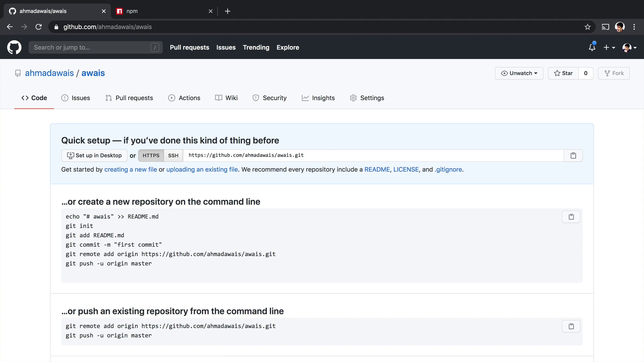The width and height of the screenshot is (644, 362).
Task: Switch to the npm tab
Action: coord(164,11)
